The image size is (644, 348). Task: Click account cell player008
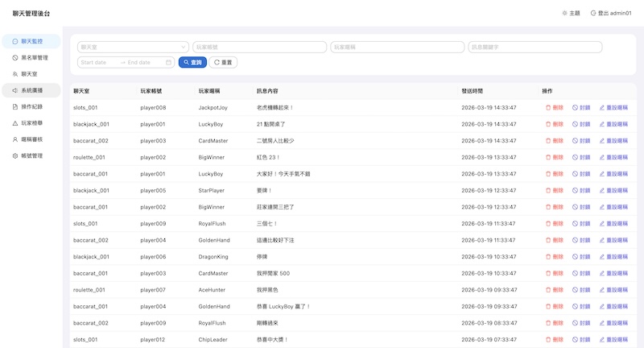(x=153, y=108)
